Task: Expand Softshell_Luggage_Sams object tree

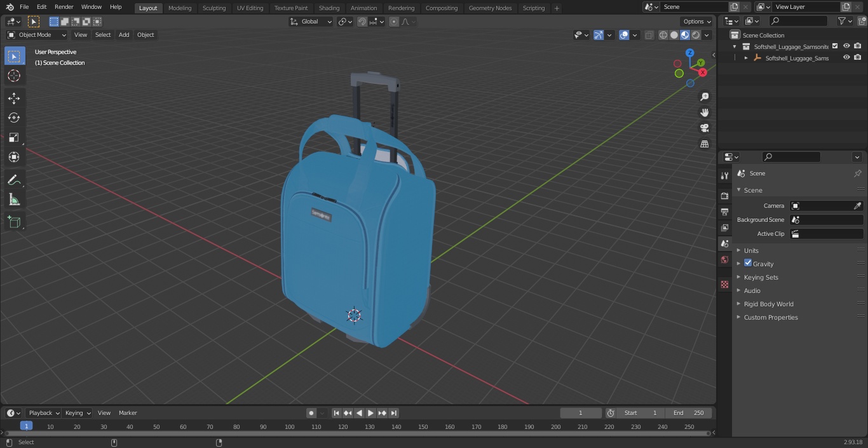Action: [746, 58]
